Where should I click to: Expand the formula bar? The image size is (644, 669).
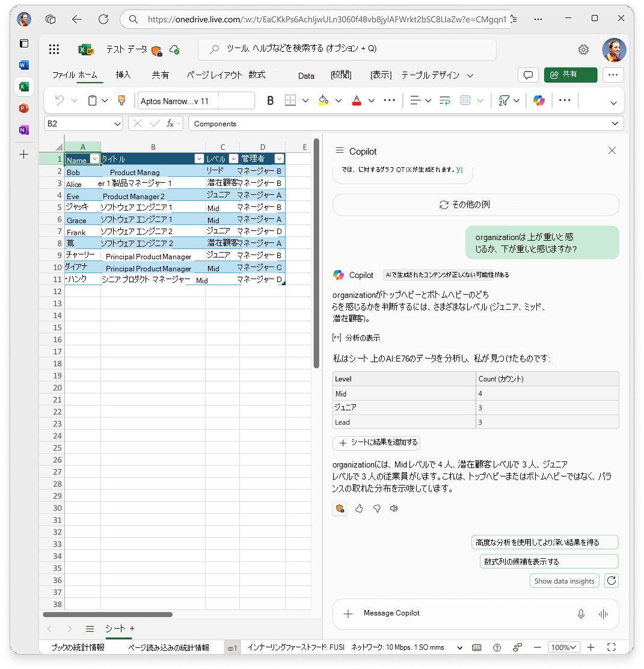pos(615,123)
